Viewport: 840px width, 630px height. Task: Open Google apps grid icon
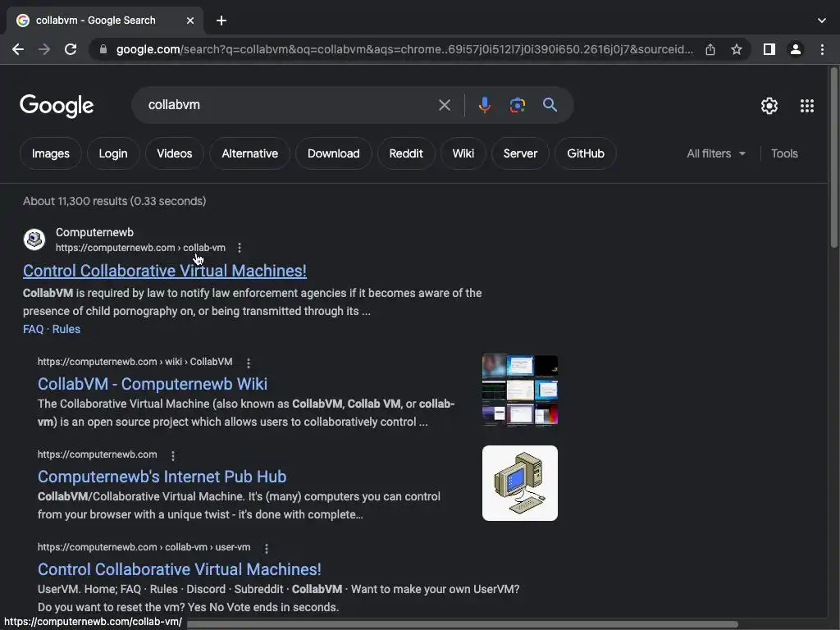(x=807, y=106)
